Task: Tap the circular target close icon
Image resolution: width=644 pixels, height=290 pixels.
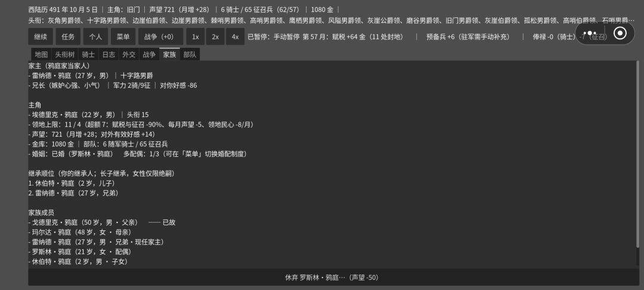Action: 620,33
